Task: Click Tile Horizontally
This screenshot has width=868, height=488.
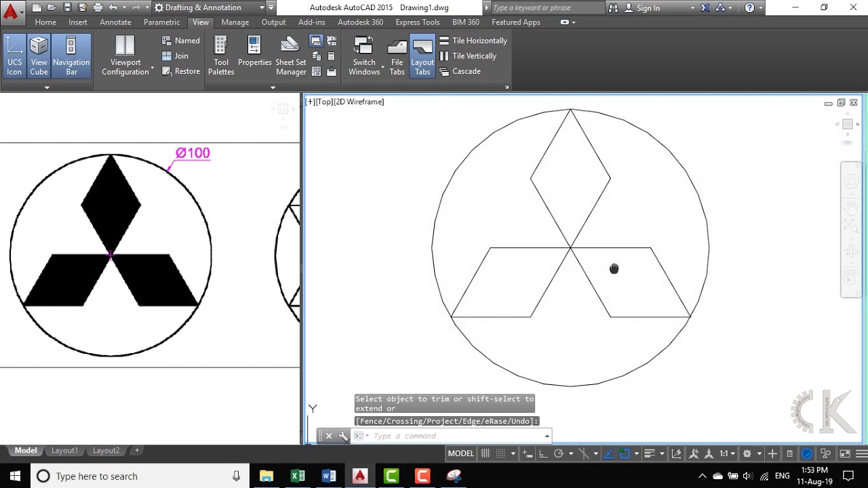Action: point(473,41)
